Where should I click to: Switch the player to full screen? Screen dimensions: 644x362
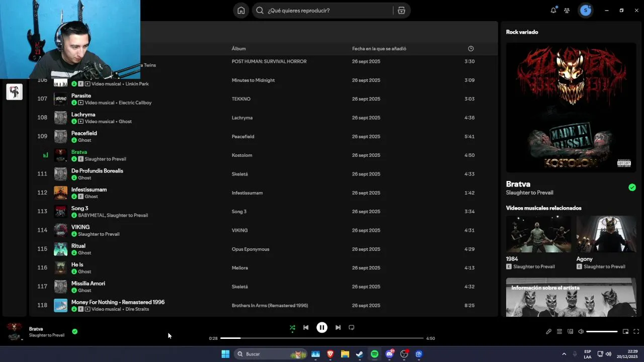pos(636,331)
